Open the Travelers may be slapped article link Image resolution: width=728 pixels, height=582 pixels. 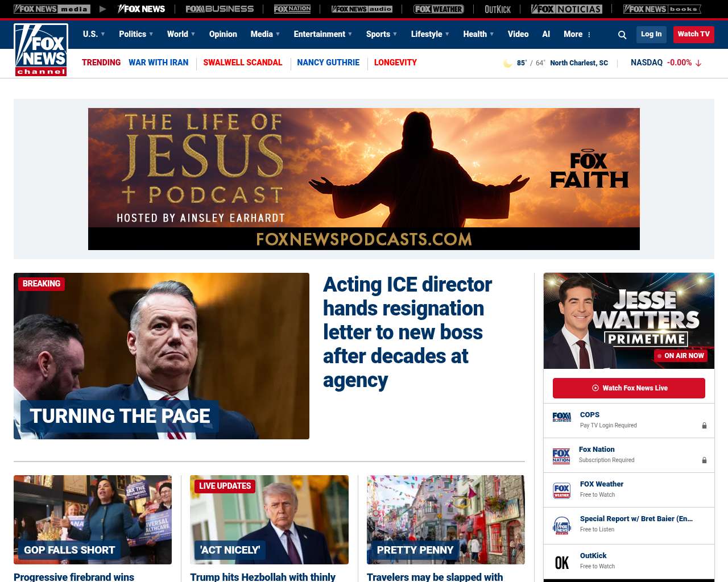point(435,577)
